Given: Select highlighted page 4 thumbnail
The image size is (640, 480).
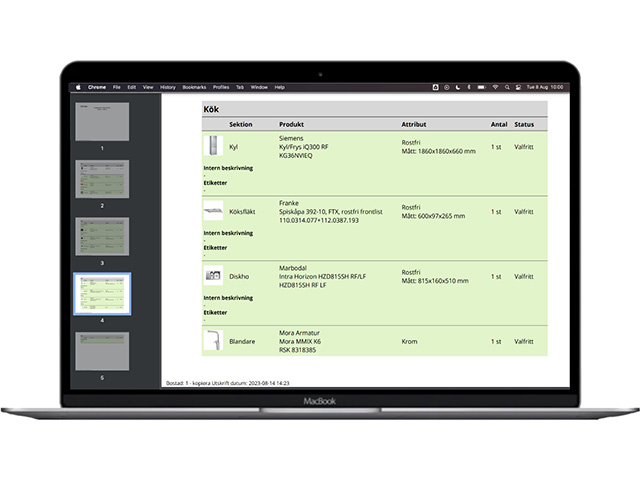Looking at the screenshot, I should (x=102, y=294).
